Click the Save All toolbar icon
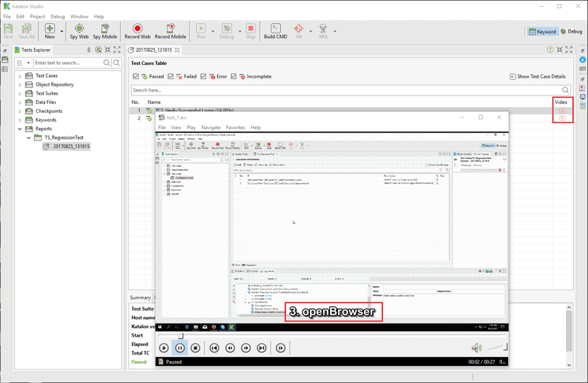The height and width of the screenshot is (383, 588). (x=26, y=31)
